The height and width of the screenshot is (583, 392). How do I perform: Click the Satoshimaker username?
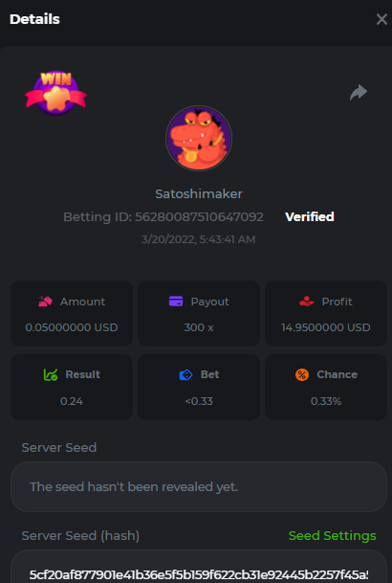tap(199, 193)
